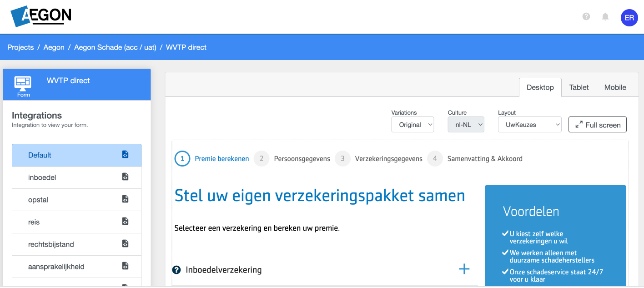Click step 2 Persoonsgegevens
This screenshot has height=288, width=644.
coord(292,159)
